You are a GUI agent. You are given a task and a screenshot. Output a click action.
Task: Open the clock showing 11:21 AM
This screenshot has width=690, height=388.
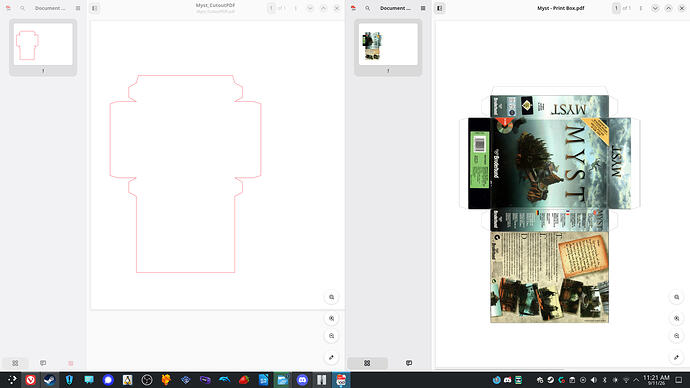(x=656, y=380)
